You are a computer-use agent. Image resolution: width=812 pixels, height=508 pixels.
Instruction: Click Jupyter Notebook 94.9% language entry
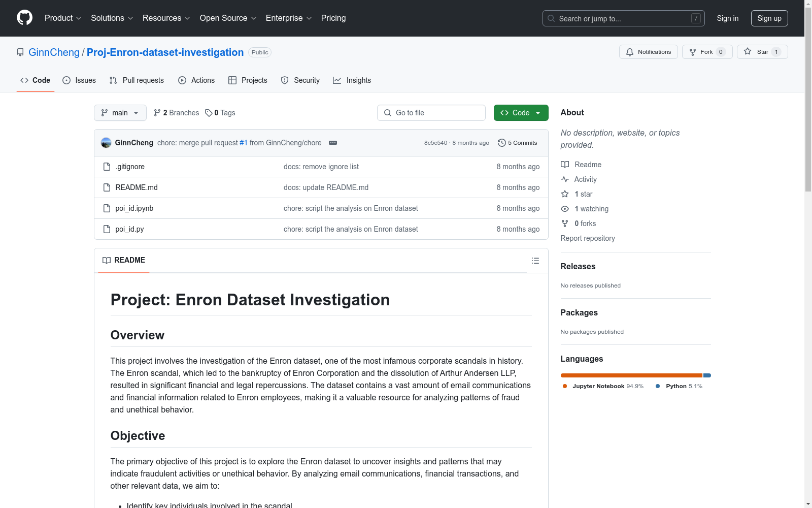pos(603,386)
